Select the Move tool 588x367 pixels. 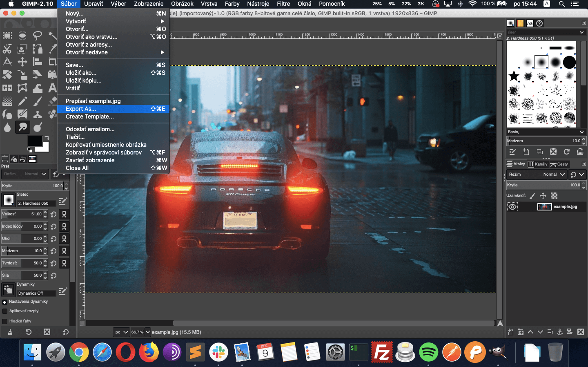point(22,62)
